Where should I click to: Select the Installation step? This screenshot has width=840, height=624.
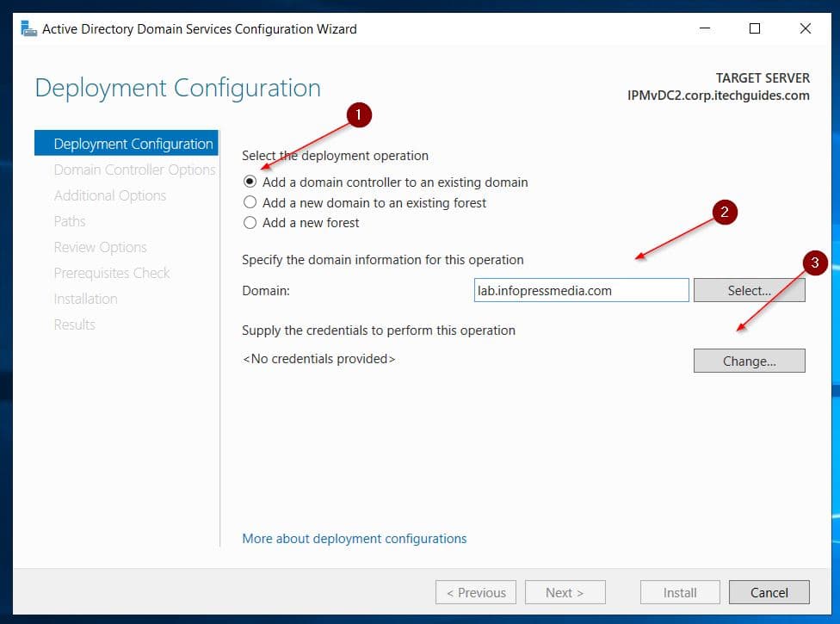[85, 299]
